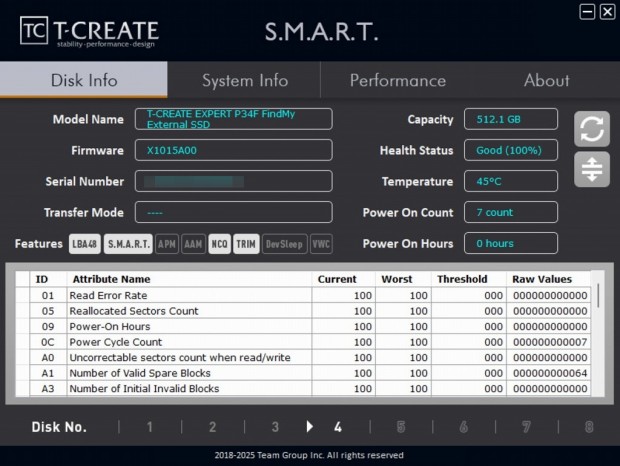Select the Uncorrectable sectors count row
The width and height of the screenshot is (620, 466).
[303, 357]
